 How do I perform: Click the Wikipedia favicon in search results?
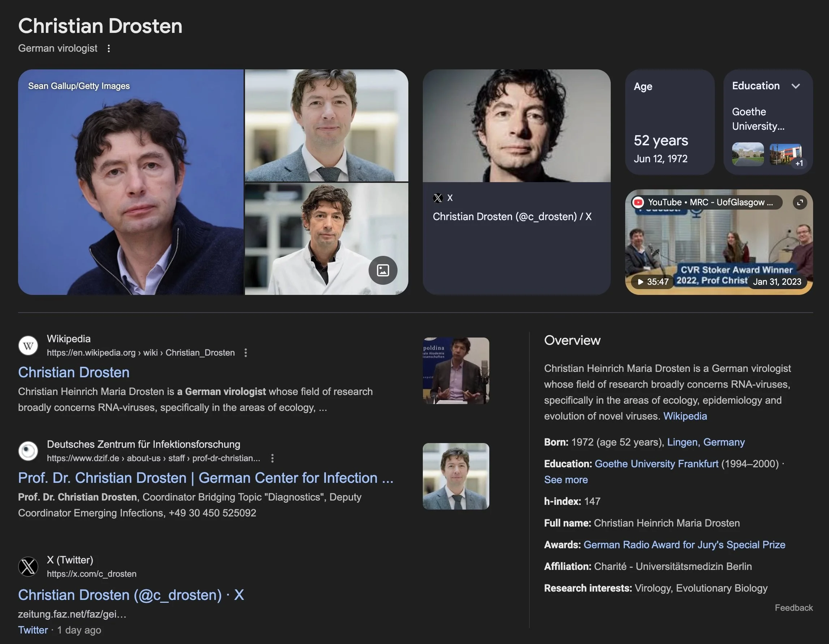coord(28,346)
